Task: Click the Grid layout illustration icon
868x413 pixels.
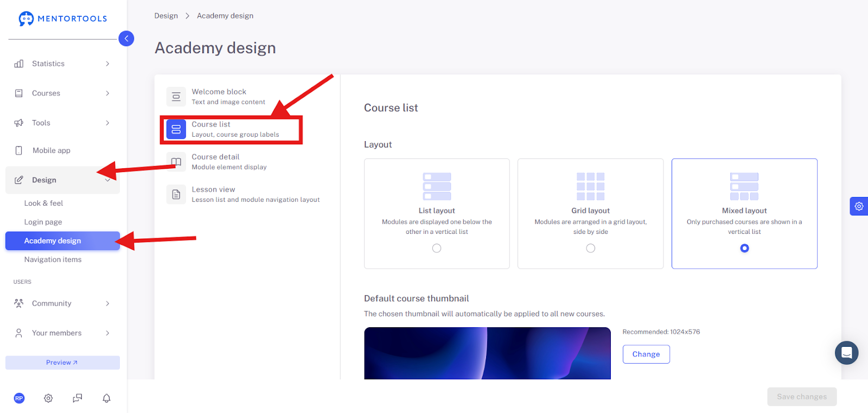Action: click(x=591, y=187)
